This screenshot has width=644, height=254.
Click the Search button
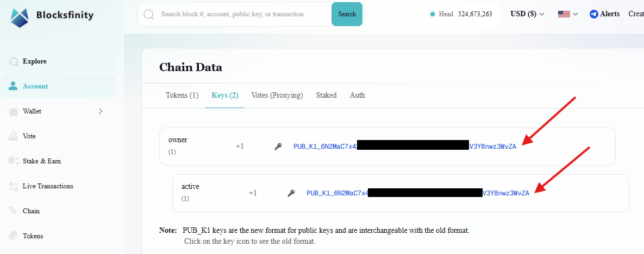347,14
